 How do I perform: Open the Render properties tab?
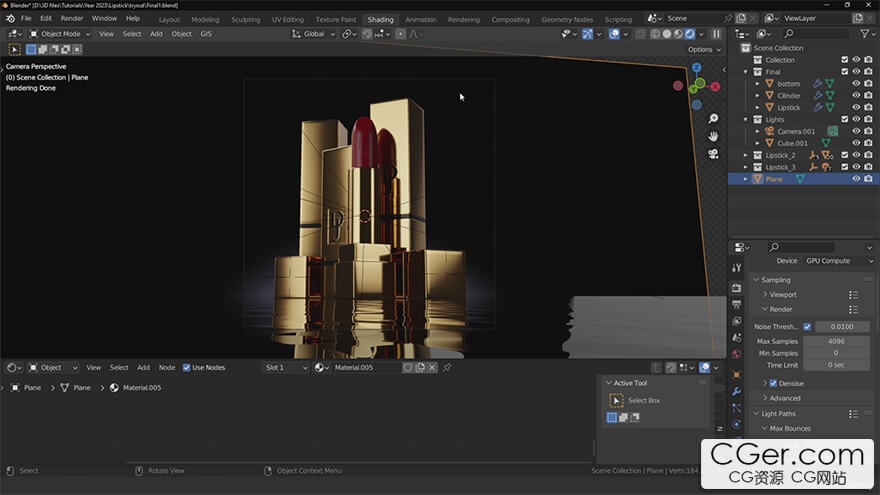click(x=737, y=288)
